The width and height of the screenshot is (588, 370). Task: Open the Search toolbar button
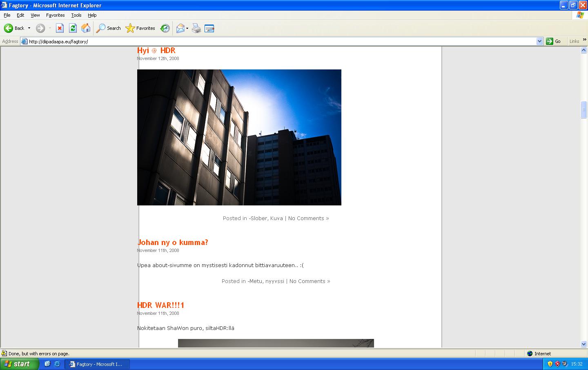pos(109,28)
